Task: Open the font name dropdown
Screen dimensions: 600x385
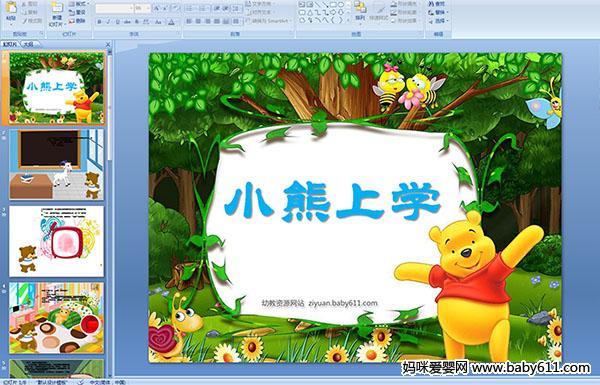Action: click(114, 8)
